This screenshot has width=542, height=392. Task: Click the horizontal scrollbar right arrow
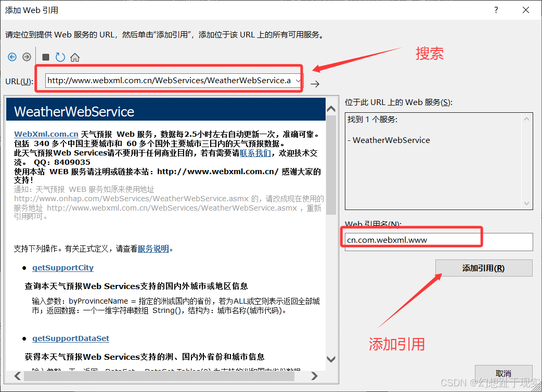314,376
